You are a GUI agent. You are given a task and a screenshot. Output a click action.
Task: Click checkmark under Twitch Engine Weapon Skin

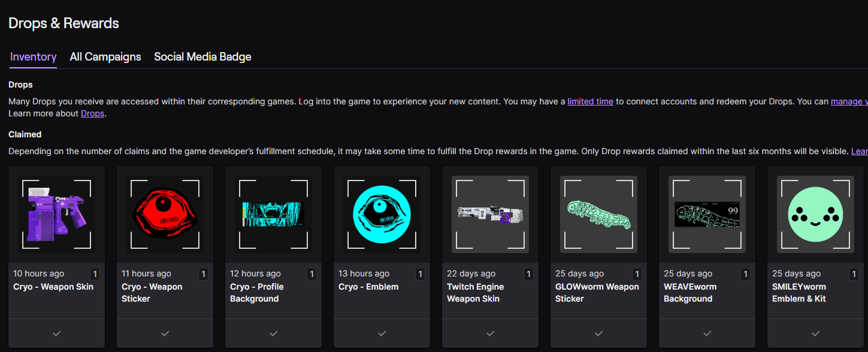pos(490,333)
